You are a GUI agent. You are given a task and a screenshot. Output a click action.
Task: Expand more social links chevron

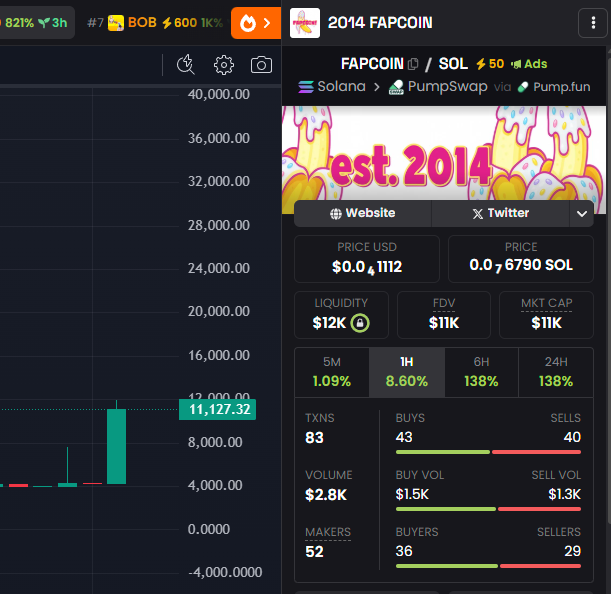[x=582, y=214]
